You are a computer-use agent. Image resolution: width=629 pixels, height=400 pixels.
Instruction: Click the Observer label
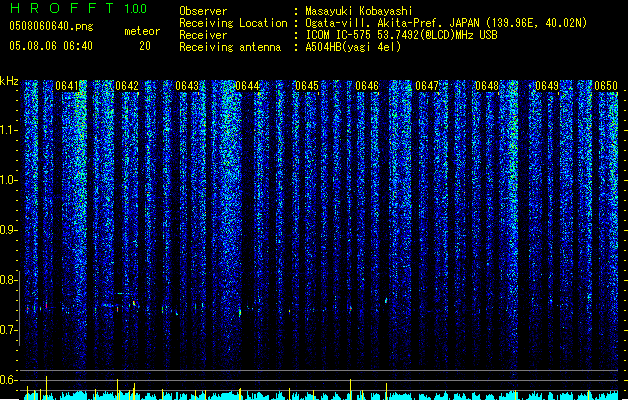pyautogui.click(x=203, y=11)
